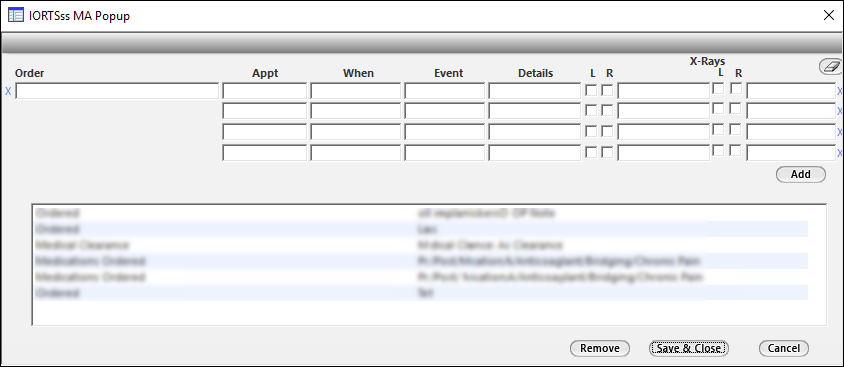
Task: Select the Medical Clearance list row
Action: point(421,245)
